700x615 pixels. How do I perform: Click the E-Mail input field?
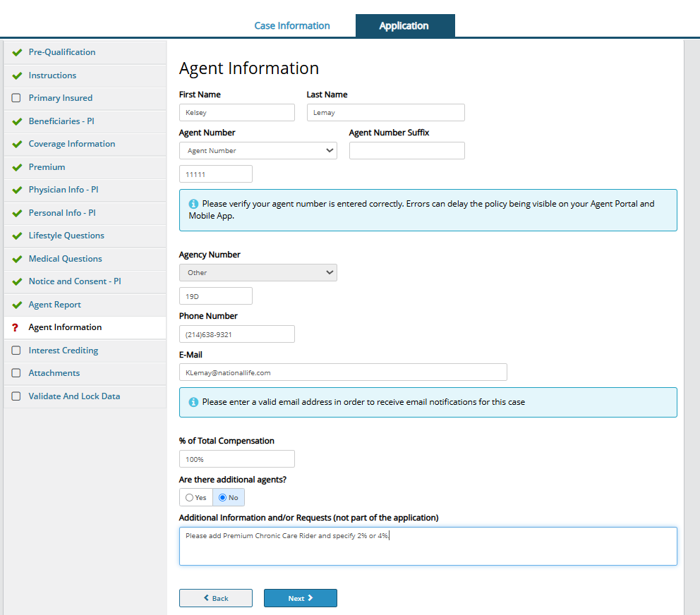coord(343,372)
